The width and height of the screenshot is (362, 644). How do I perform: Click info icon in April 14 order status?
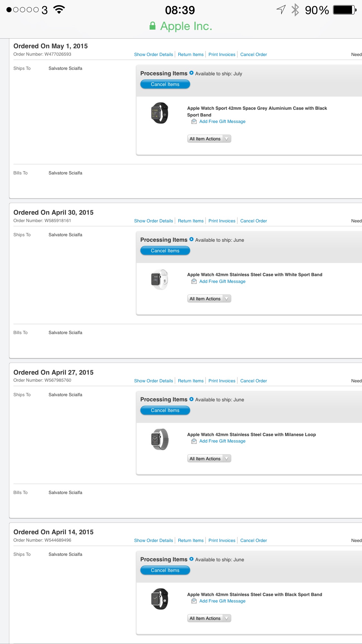pos(191,559)
